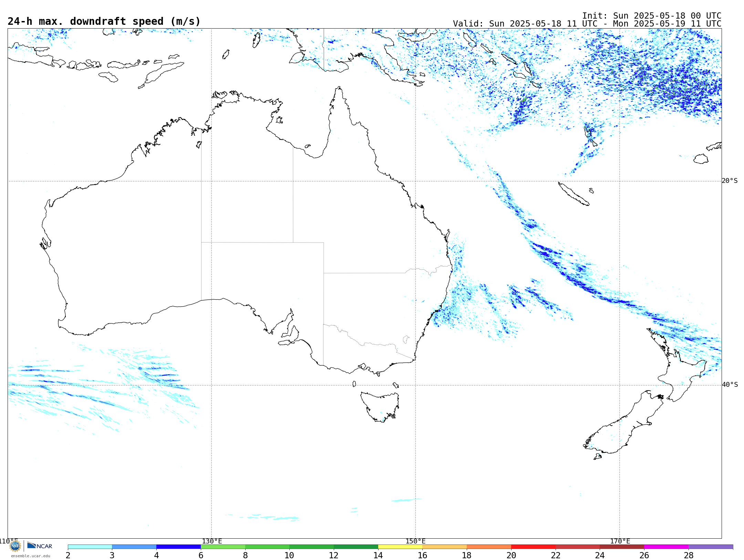
Task: Click the 'Init: Sun 2025-05-18 00 UTC' line
Action: [x=652, y=16]
